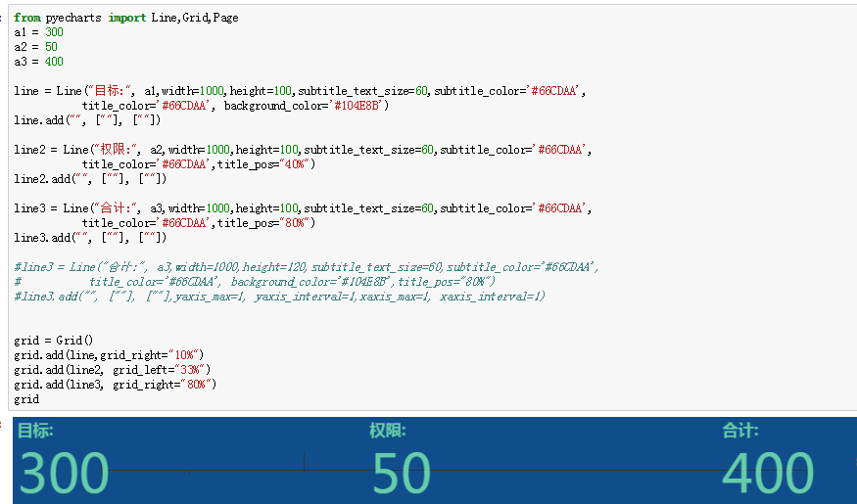Click the 'a1 = 300' assignment line
This screenshot has height=504, width=857.
tap(39, 32)
